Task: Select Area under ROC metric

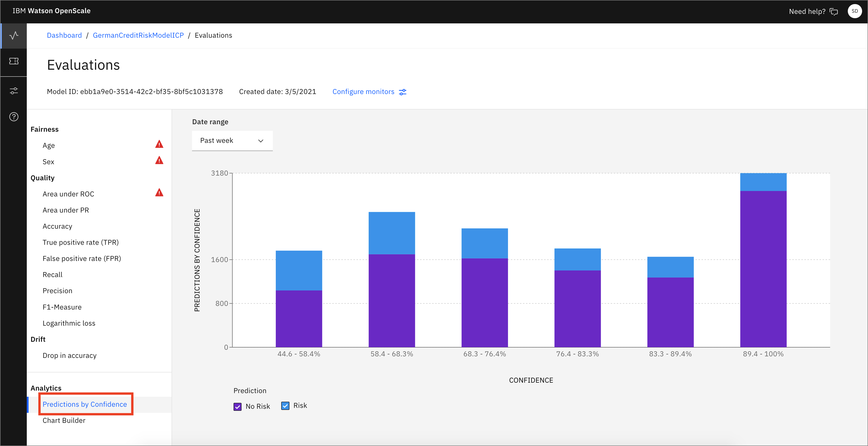Action: click(x=68, y=194)
